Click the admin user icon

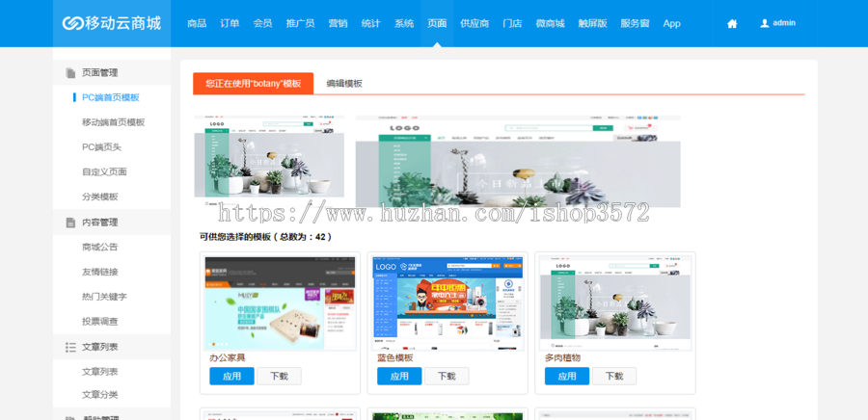tap(765, 23)
